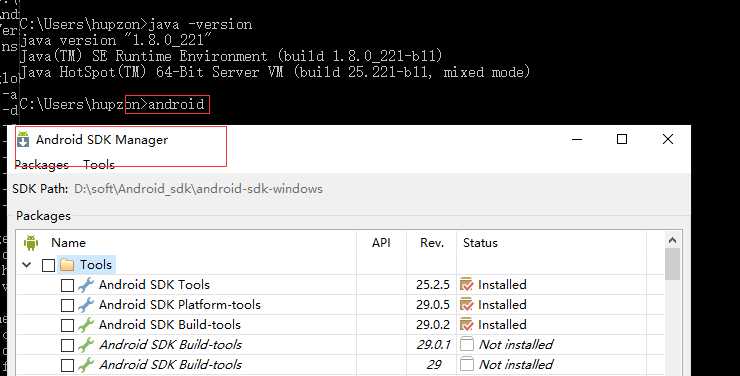Screen dimensions: 740x376
Task: Click the Android robot icon in Name header
Action: coord(31,242)
